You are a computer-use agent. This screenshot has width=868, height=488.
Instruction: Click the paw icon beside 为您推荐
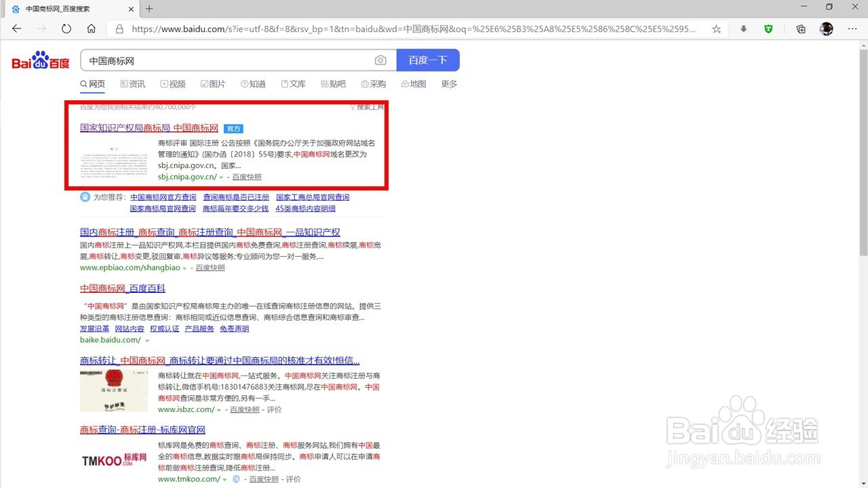(85, 197)
